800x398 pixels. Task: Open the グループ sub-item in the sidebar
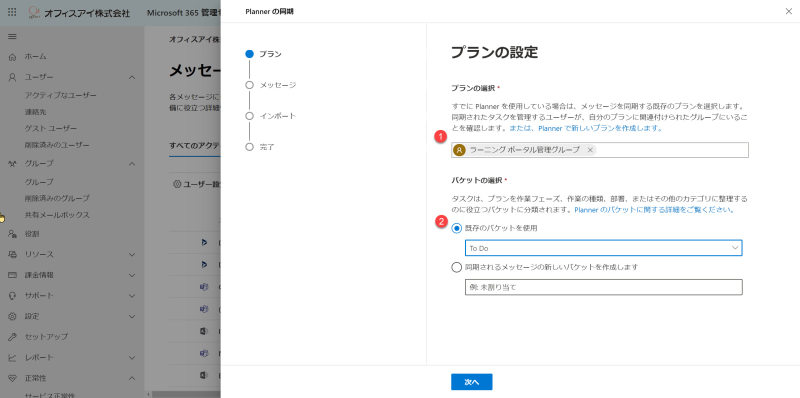click(x=39, y=182)
